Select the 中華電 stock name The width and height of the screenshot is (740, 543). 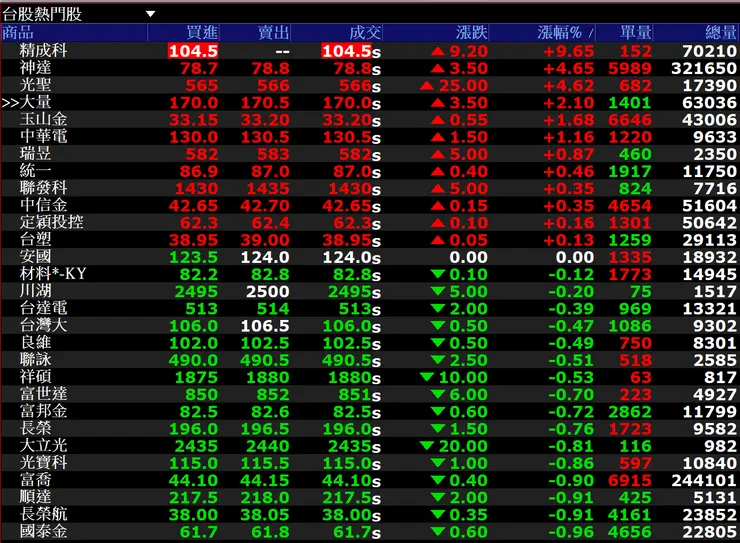tap(43, 136)
